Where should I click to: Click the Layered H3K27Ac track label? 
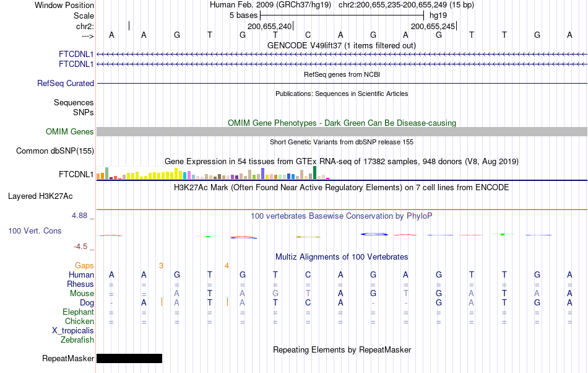pyautogui.click(x=40, y=196)
